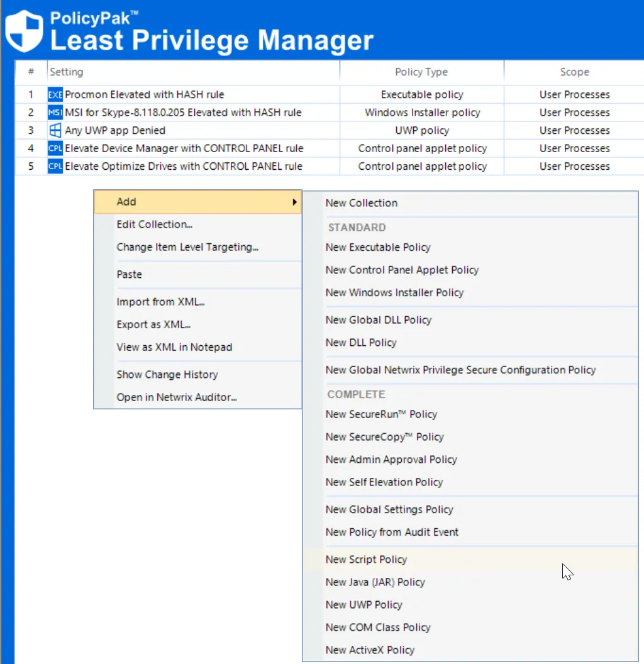The height and width of the screenshot is (664, 644).
Task: Click the CPL icon for Elevate Device Manager
Action: (x=55, y=148)
